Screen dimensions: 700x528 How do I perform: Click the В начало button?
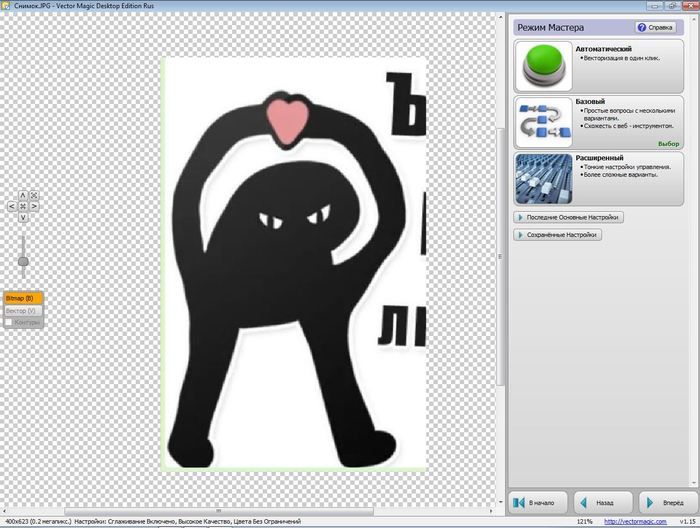click(x=538, y=501)
